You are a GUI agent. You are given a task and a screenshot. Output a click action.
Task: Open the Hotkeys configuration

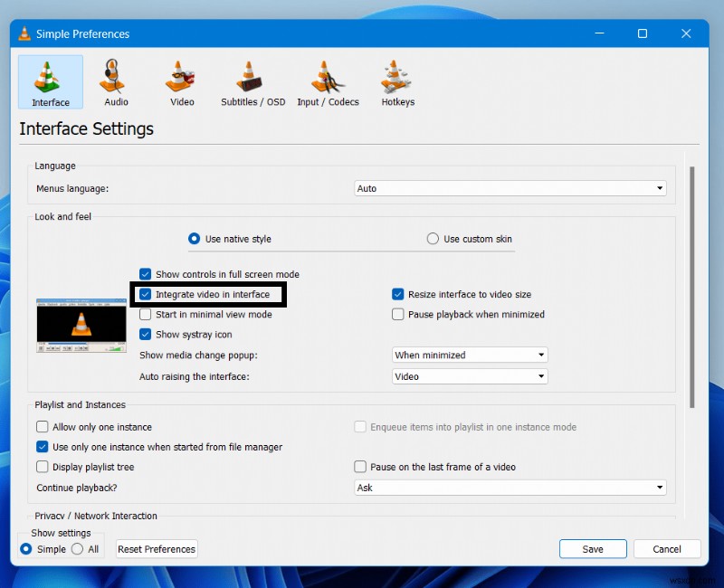tap(397, 81)
